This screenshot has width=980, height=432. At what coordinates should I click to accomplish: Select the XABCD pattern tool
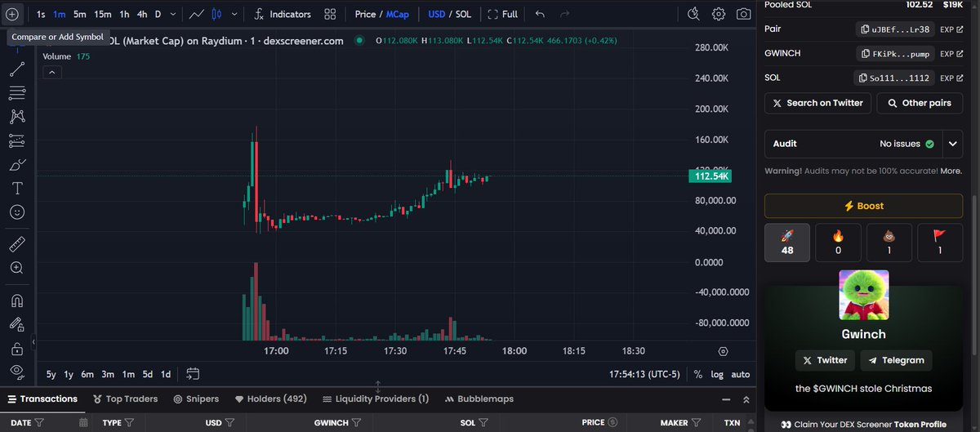(x=16, y=117)
